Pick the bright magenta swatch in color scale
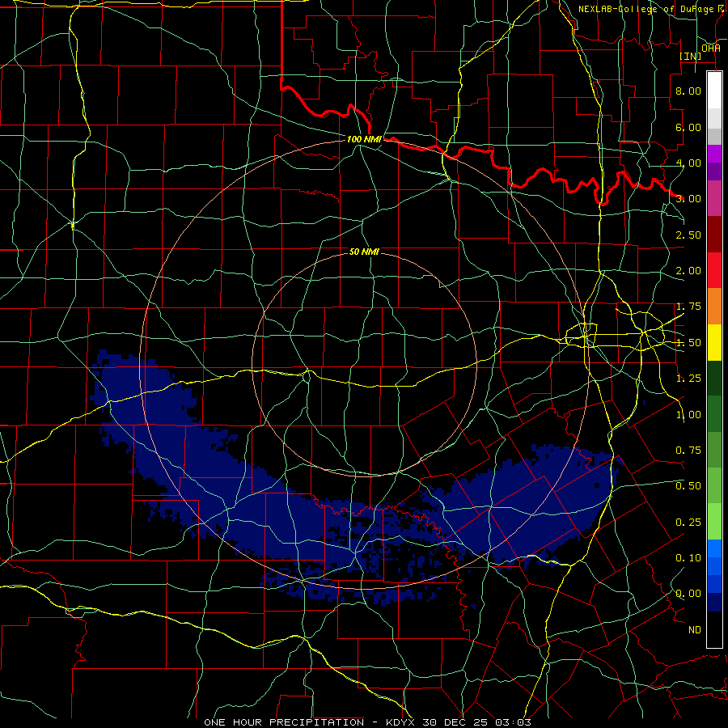The height and width of the screenshot is (728, 728). [714, 154]
